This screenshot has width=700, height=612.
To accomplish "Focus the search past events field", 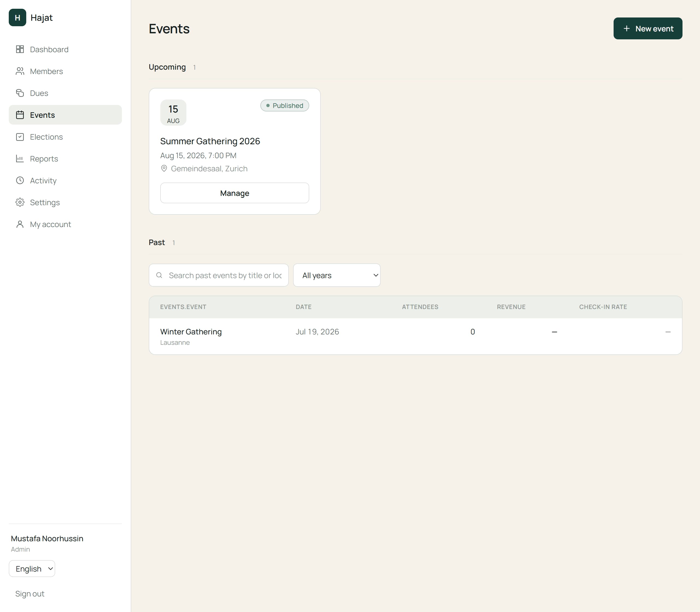I will [219, 275].
